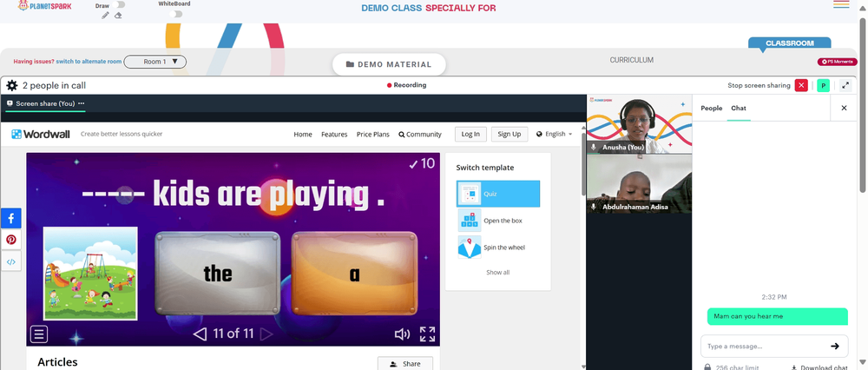
Task: Click Download chat link
Action: (820, 367)
